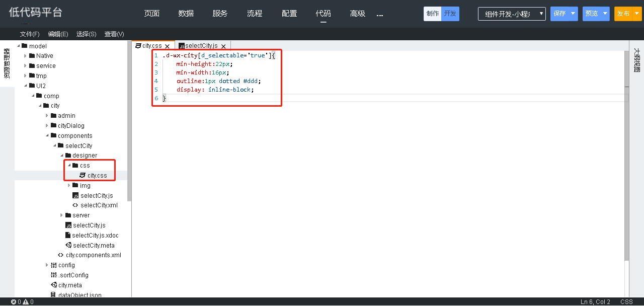Open the 文件(F) menu

click(30, 34)
